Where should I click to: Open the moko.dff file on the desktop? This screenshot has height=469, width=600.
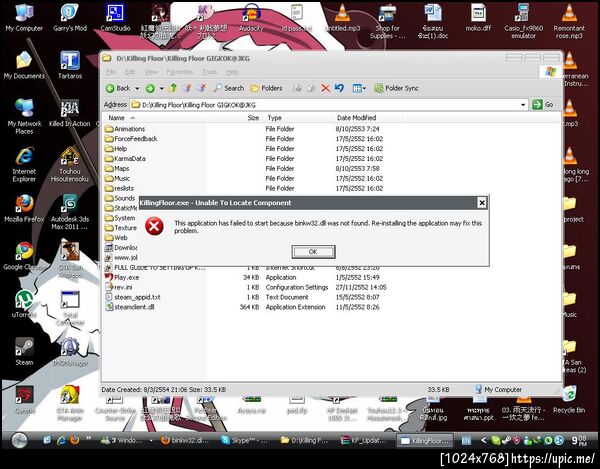478,18
